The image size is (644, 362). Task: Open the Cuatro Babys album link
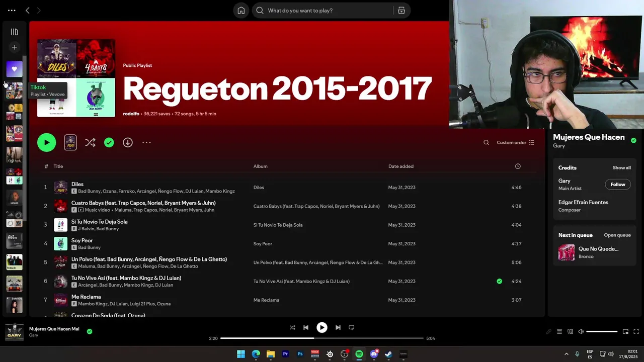[x=316, y=206]
